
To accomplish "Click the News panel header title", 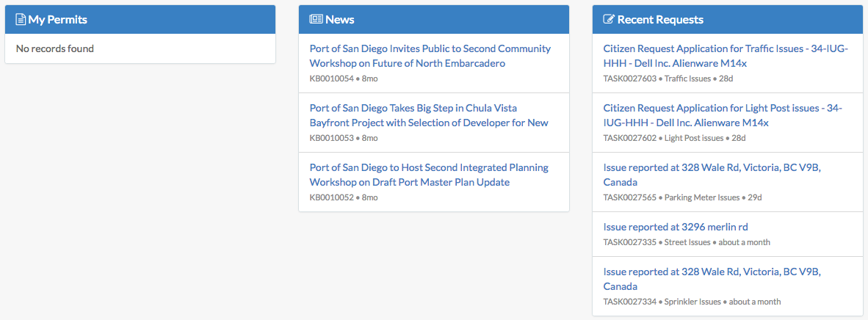I will point(340,19).
